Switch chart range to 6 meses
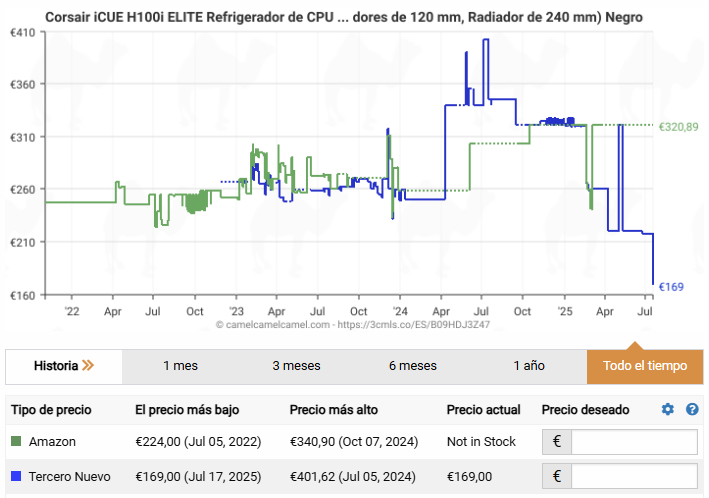This screenshot has width=709, height=498. (x=413, y=366)
